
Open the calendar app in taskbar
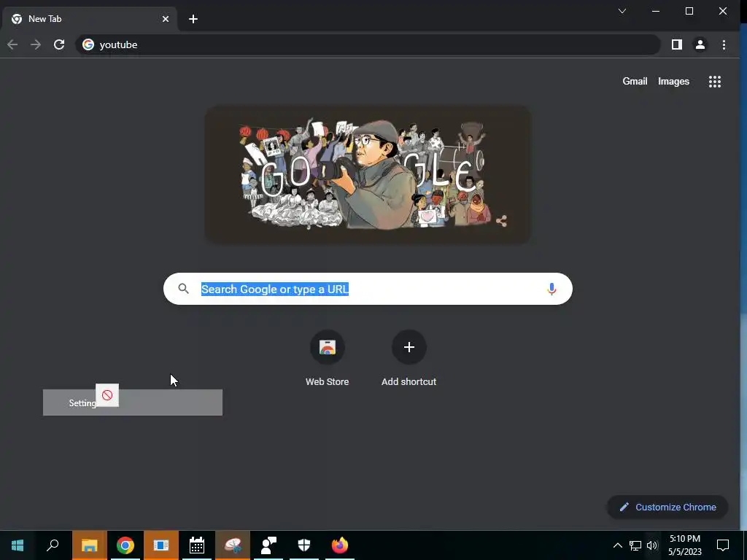tap(197, 545)
